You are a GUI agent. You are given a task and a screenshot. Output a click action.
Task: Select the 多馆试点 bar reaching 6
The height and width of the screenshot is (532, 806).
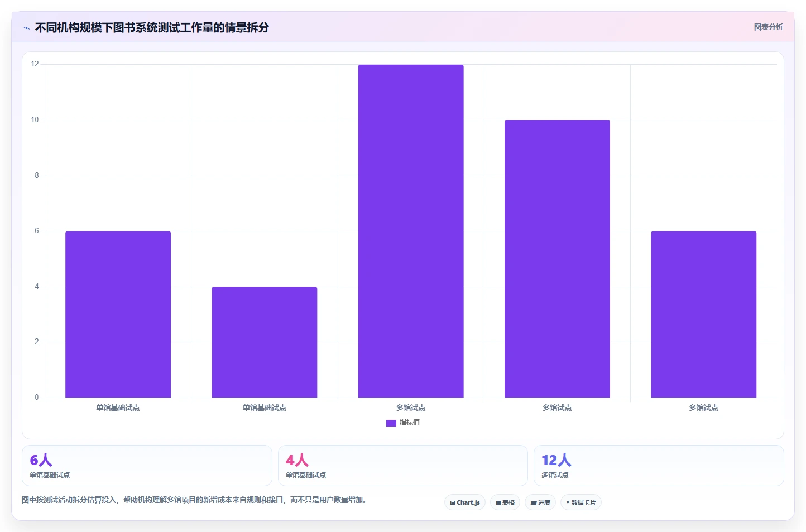703,315
